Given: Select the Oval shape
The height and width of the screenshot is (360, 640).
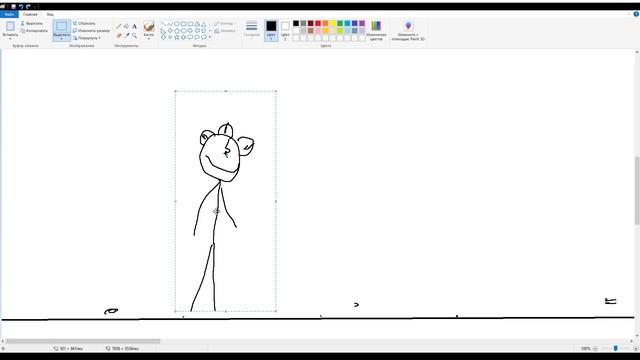Looking at the screenshot, I should click(177, 24).
